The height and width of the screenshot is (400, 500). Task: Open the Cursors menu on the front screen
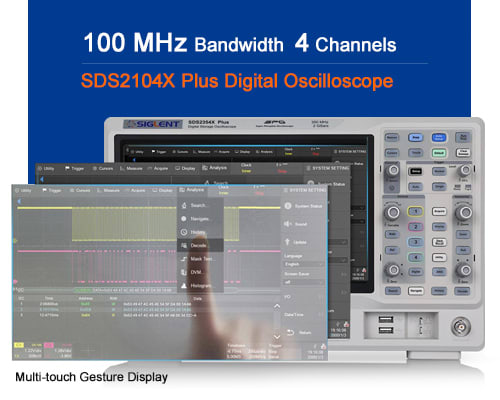click(x=80, y=191)
